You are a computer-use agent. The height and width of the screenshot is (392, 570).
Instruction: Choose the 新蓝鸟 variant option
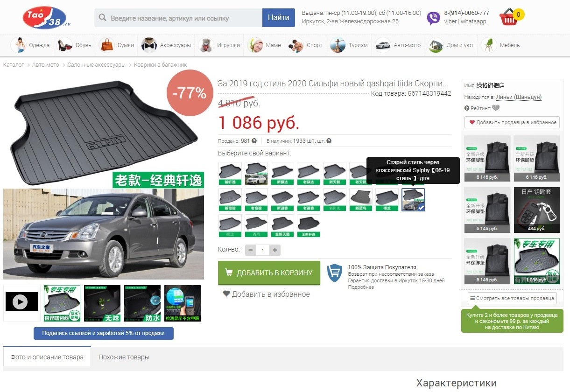click(361, 200)
